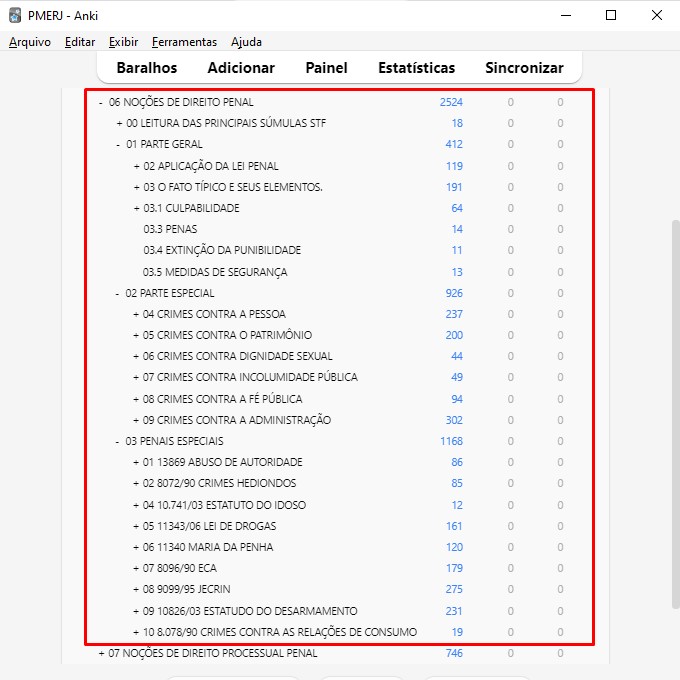The height and width of the screenshot is (680, 680).
Task: Click the Anki app icon in title bar
Action: point(15,15)
